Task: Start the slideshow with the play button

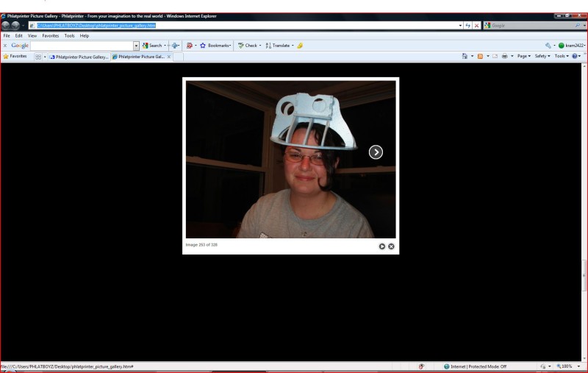Action: coord(382,246)
